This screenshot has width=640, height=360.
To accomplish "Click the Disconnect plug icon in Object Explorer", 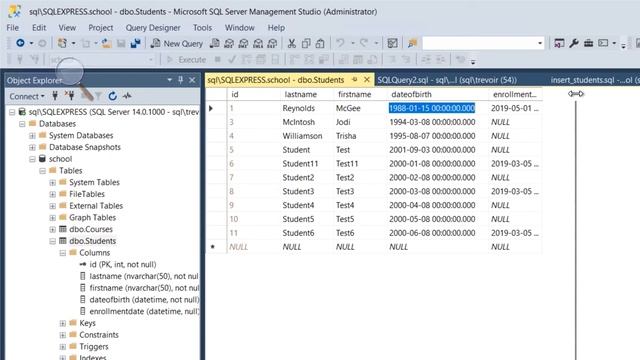I will tap(69, 96).
